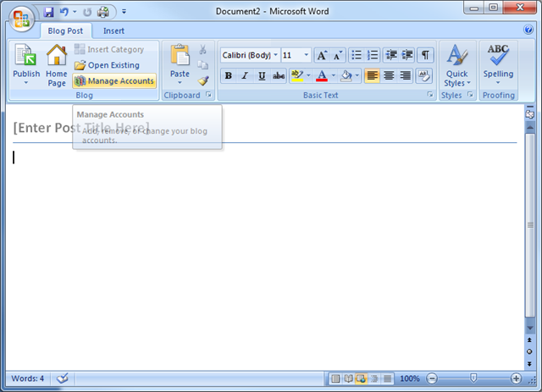Open Quick Styles gallery

456,65
